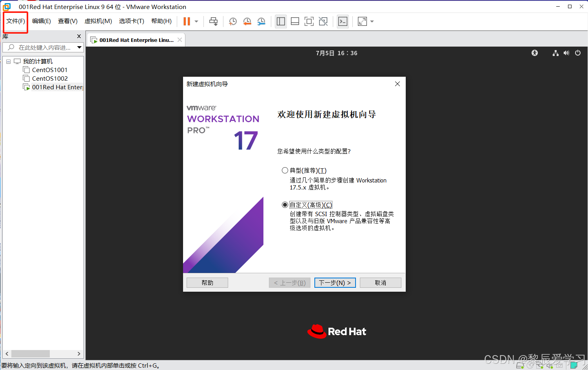
Task: Open the 帮助(H) menu
Action: pos(162,21)
